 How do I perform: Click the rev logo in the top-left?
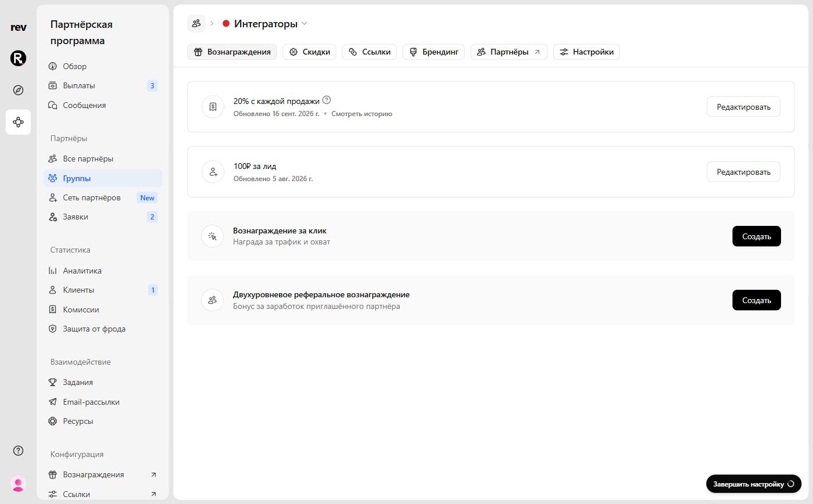tap(19, 27)
